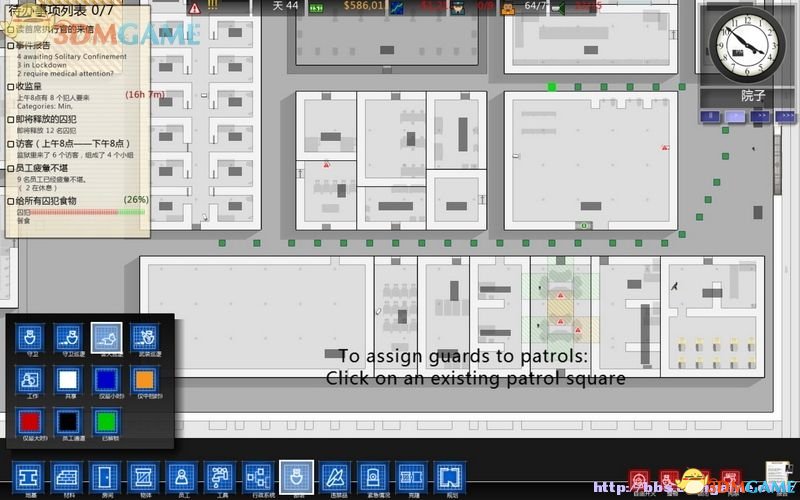
Task: Pick the orange medium security zone swatch
Action: (x=145, y=380)
